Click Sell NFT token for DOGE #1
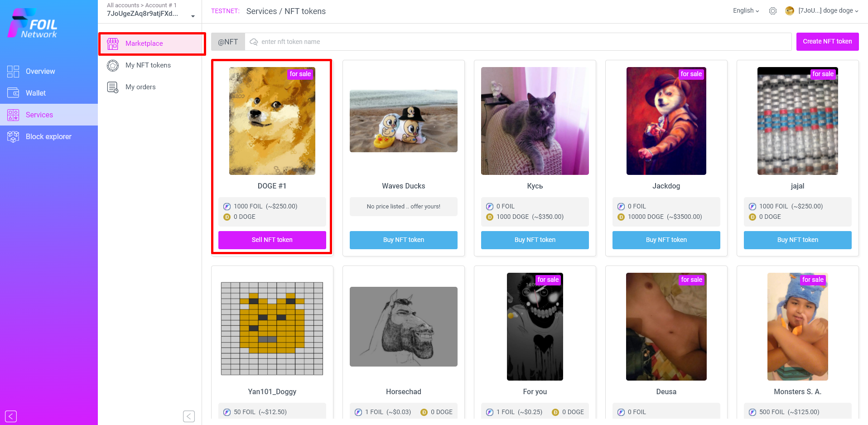 point(272,240)
